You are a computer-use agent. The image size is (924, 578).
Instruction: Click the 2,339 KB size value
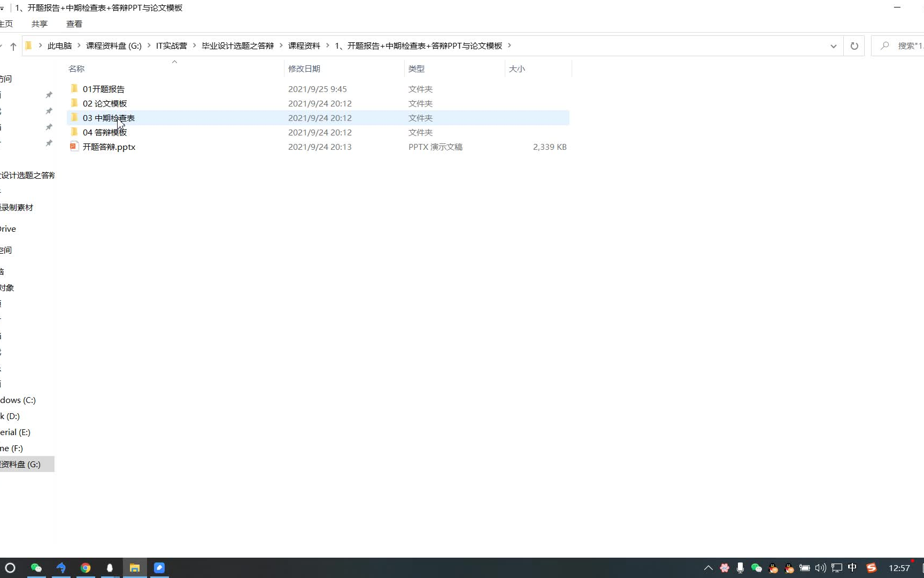[x=550, y=147]
